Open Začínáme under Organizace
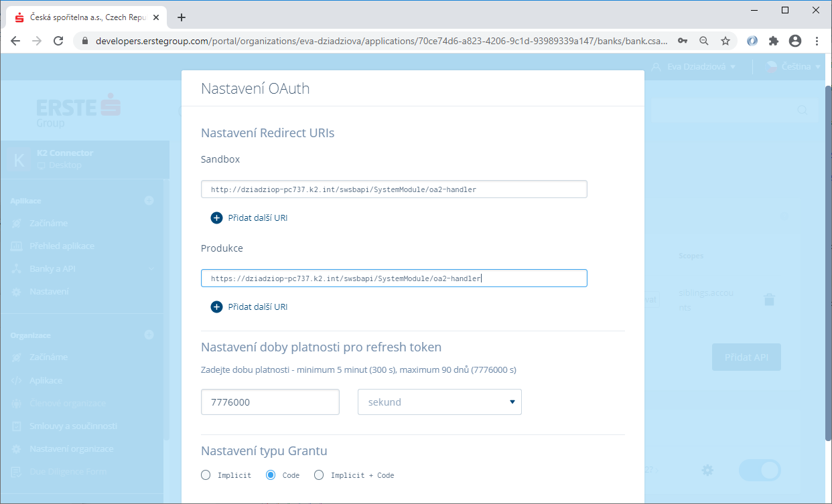 48,357
